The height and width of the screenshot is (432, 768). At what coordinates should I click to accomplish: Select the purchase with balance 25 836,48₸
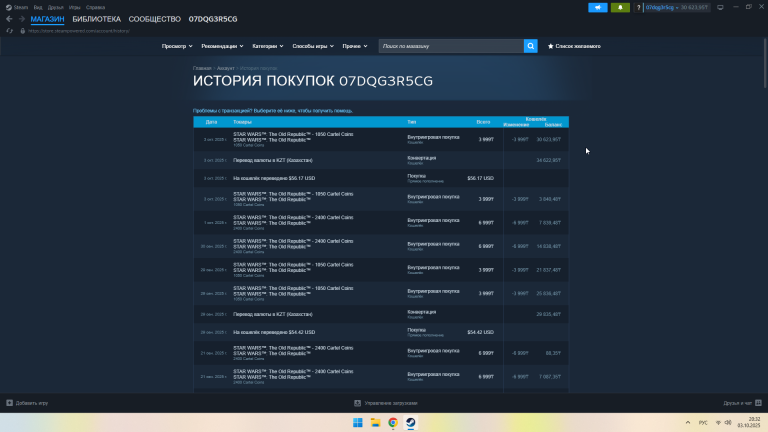381,293
